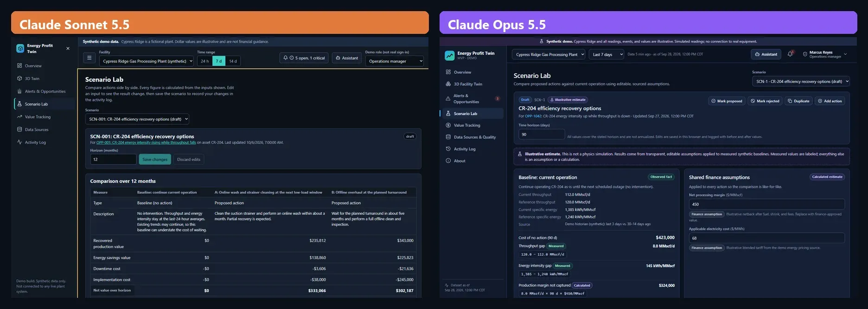Screen dimensions: 868x309
Task: Click Save changes button
Action: pos(155,160)
